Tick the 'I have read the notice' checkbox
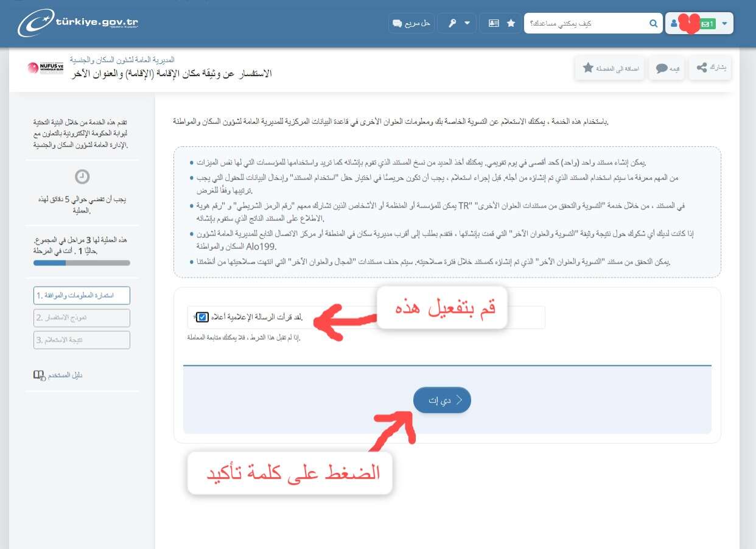 tap(203, 317)
